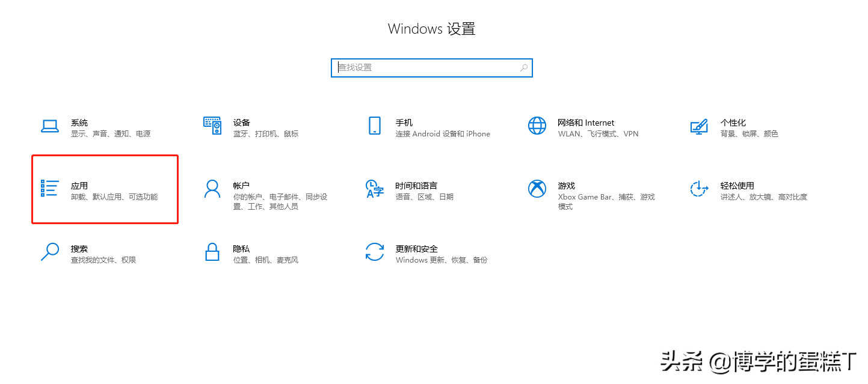Open the Devices keyboard-and-speaker icon

coord(212,126)
